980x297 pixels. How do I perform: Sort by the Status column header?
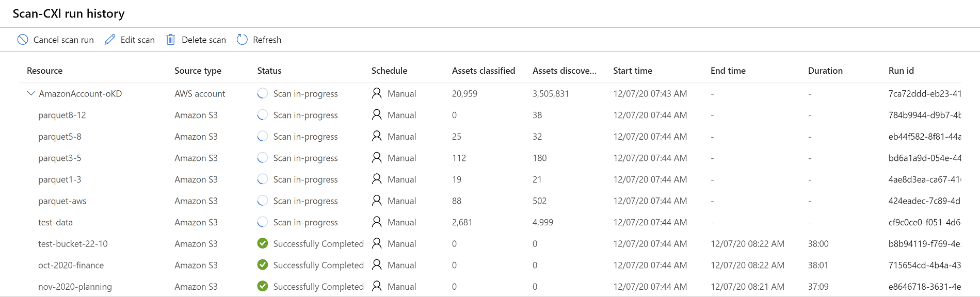click(x=269, y=71)
